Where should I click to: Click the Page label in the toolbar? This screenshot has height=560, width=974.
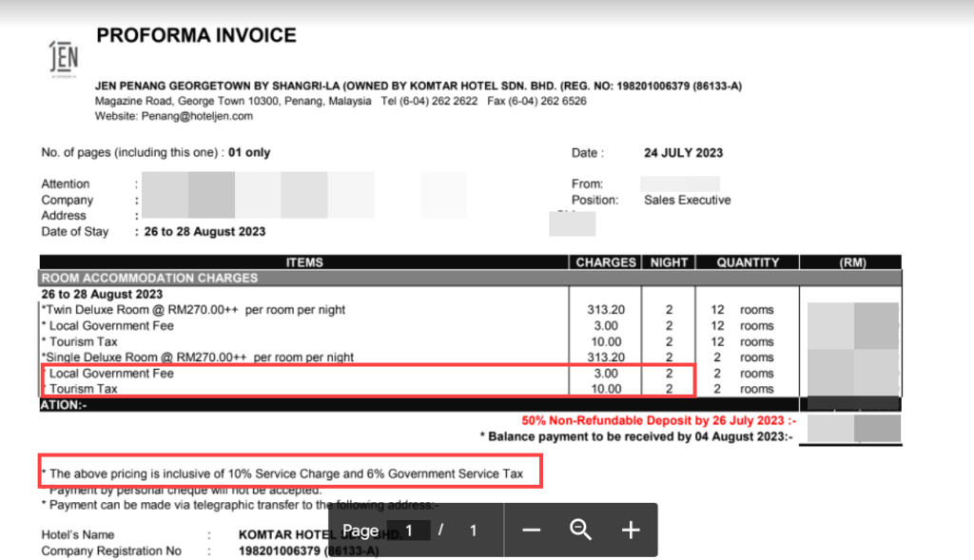coord(360,531)
